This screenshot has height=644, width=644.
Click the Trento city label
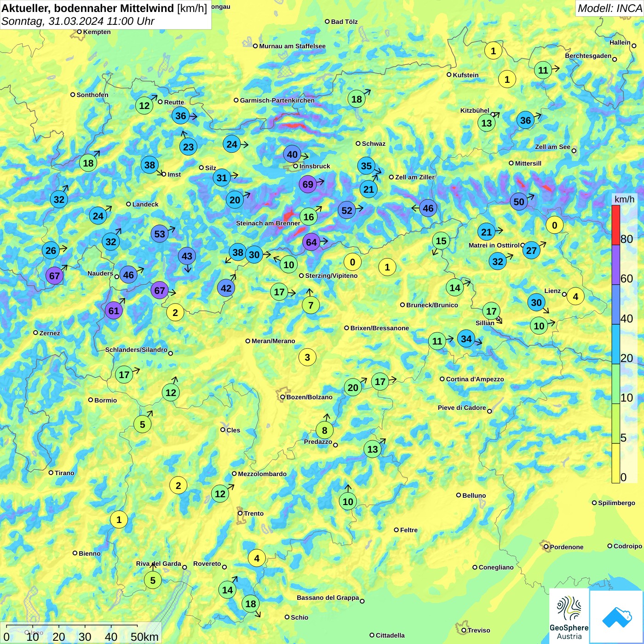(254, 513)
